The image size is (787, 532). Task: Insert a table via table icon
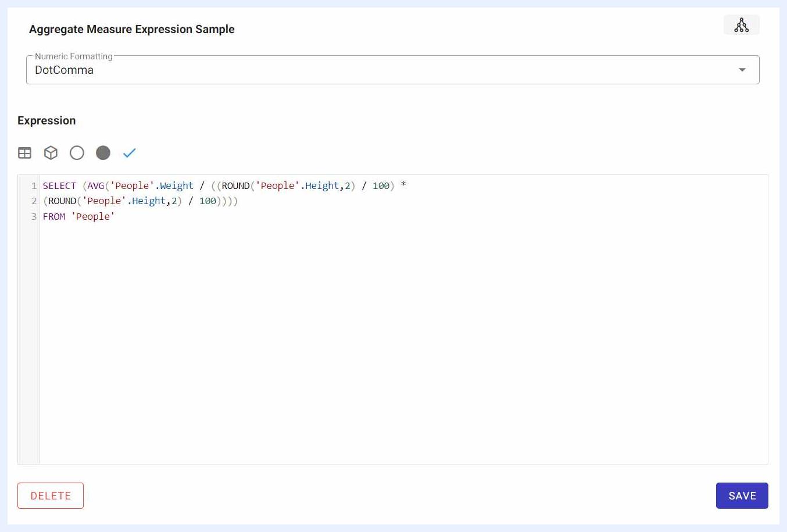[24, 153]
